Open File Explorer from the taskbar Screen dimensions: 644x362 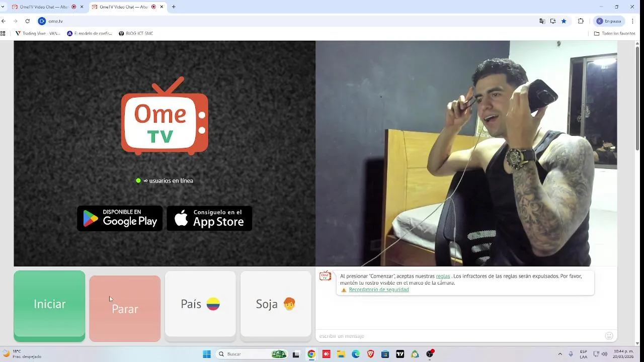coord(341,354)
